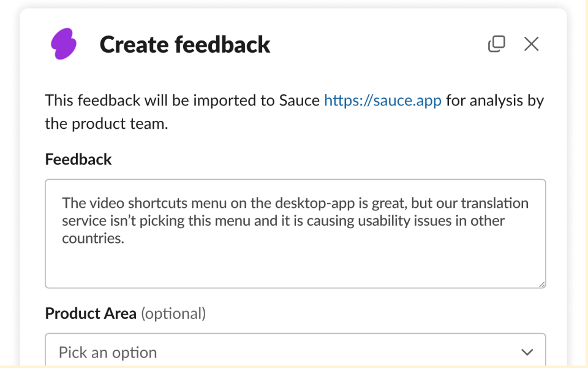Image resolution: width=588 pixels, height=368 pixels.
Task: Click the word translation in the feedback
Action: (494, 203)
